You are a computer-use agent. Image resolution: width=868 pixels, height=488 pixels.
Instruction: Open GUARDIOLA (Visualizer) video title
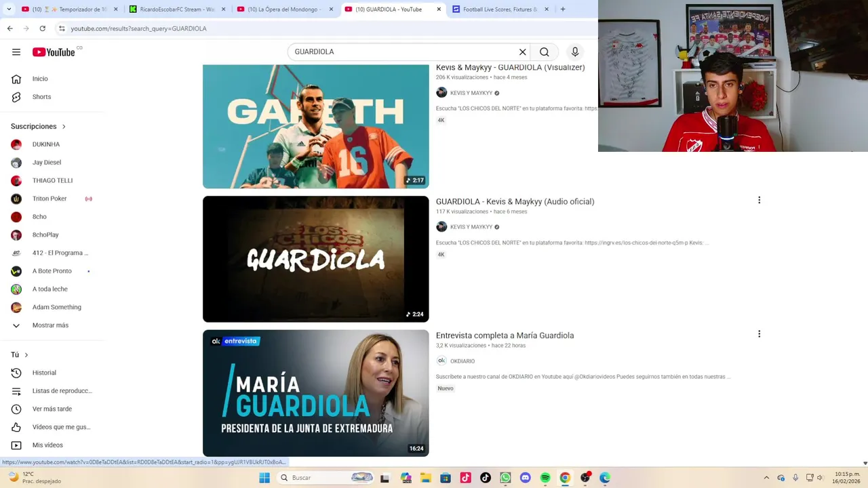pyautogui.click(x=510, y=68)
